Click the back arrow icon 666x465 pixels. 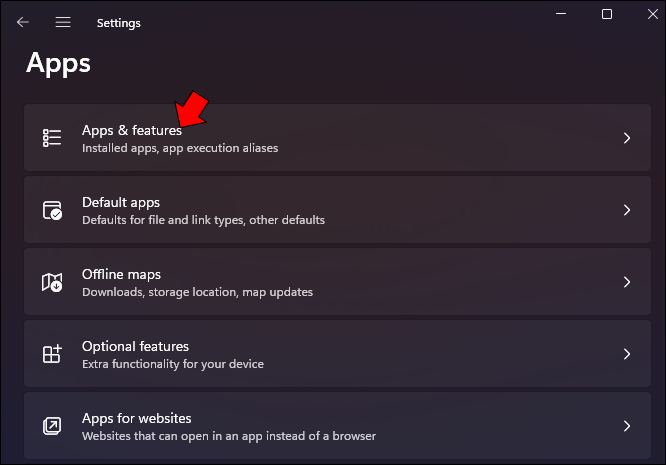click(23, 22)
